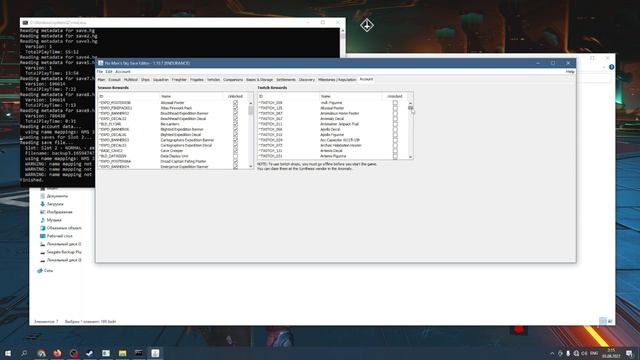Switch to the Squadron tab
The width and height of the screenshot is (640, 360).
(160, 80)
